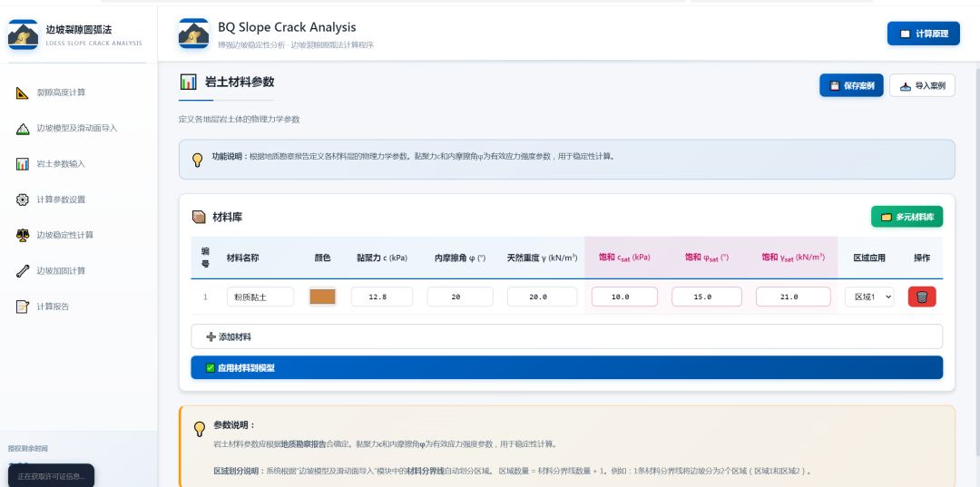Click the 黏聚力 field showing 12.8
Viewport: 980px width, 487px height.
pyautogui.click(x=382, y=297)
